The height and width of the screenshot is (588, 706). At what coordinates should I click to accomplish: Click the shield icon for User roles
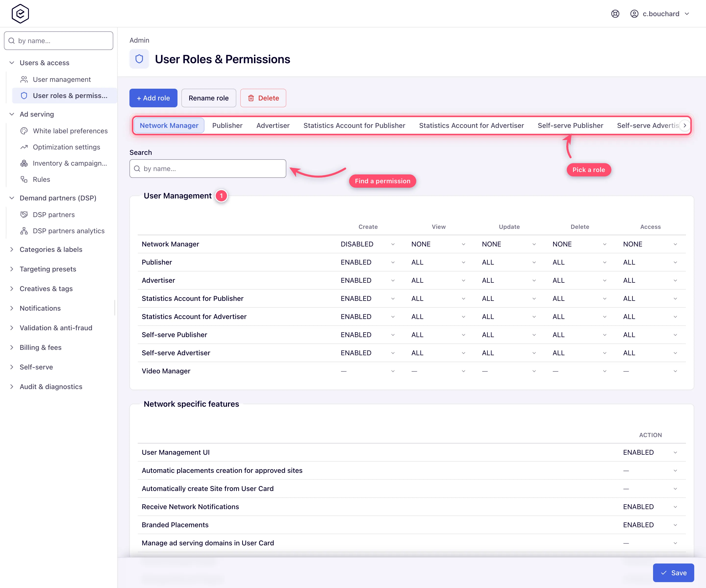(x=24, y=95)
